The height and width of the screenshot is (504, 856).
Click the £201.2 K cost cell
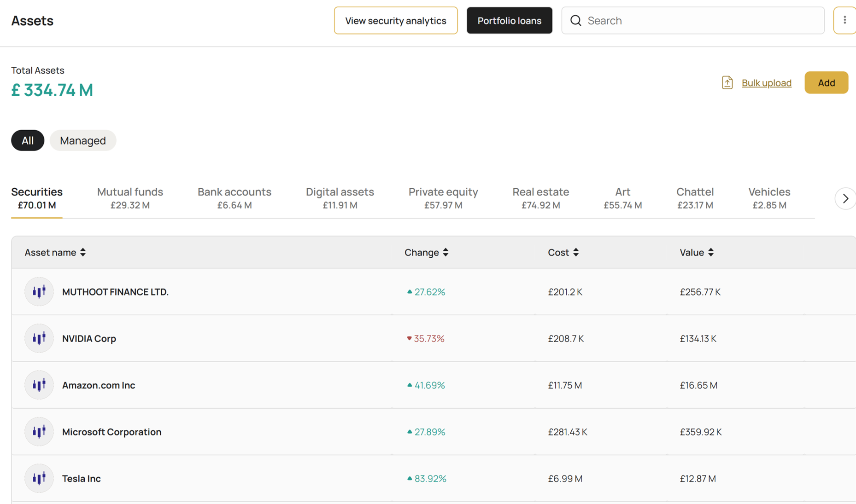click(x=565, y=292)
